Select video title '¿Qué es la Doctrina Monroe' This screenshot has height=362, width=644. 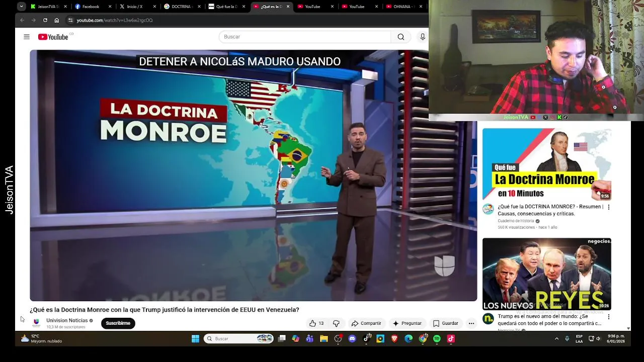pyautogui.click(x=165, y=310)
